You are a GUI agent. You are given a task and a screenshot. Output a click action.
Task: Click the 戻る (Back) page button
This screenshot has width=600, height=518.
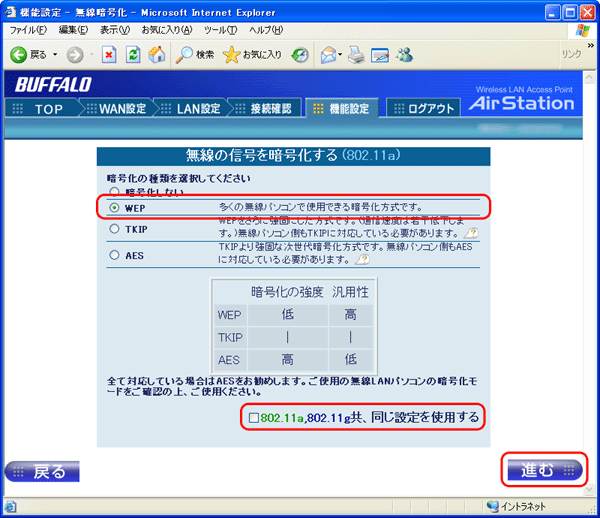[43, 471]
